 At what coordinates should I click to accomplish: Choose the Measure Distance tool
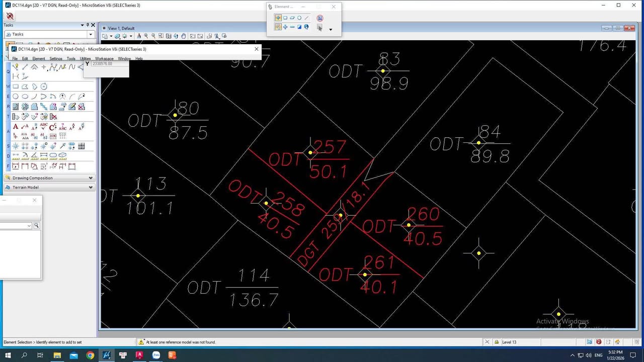click(x=16, y=156)
